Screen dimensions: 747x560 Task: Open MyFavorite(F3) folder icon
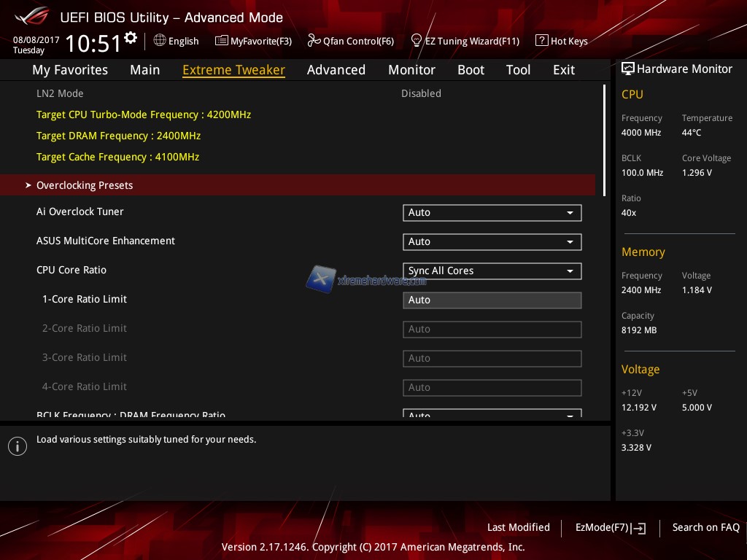click(x=222, y=41)
